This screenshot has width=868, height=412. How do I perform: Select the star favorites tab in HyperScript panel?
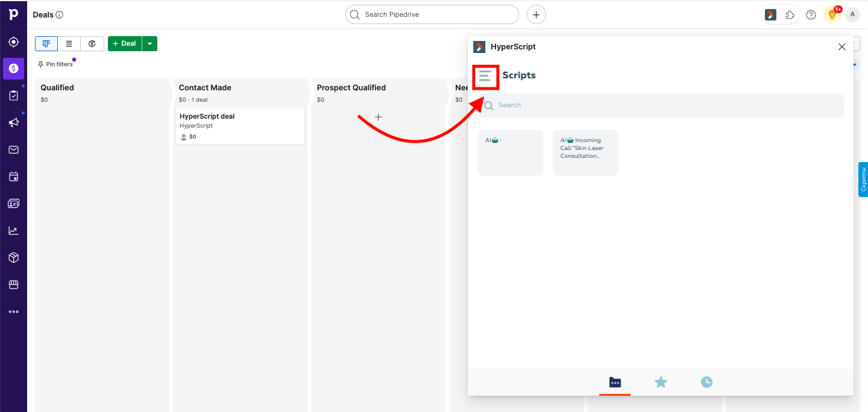(661, 382)
